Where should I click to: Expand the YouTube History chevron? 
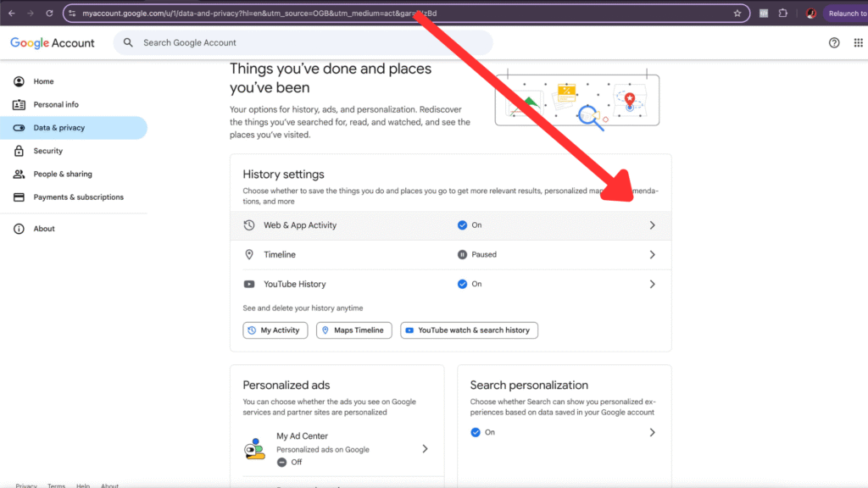[x=652, y=284]
